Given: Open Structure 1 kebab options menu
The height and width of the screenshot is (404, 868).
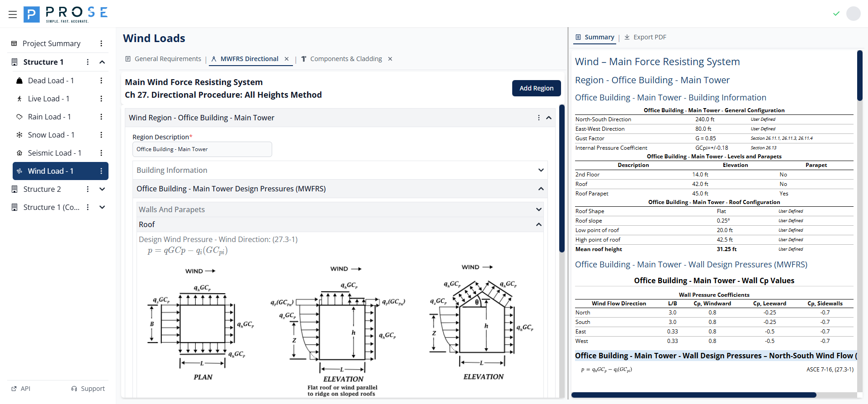Looking at the screenshot, I should tap(88, 62).
